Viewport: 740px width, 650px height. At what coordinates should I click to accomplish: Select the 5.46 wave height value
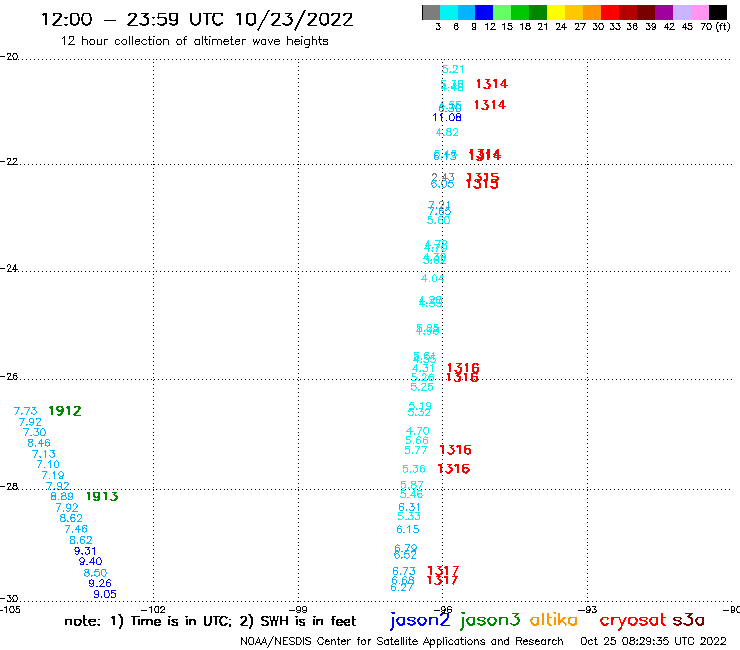412,495
